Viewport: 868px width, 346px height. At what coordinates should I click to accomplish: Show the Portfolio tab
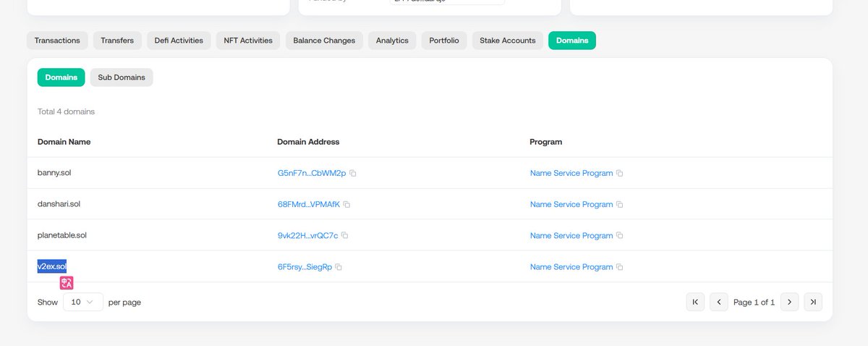(444, 41)
